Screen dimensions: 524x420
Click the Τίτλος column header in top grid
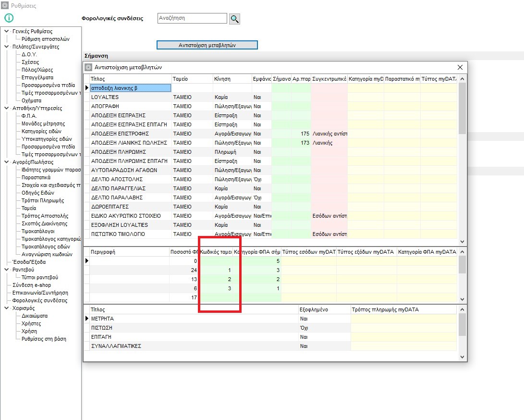tap(130, 79)
